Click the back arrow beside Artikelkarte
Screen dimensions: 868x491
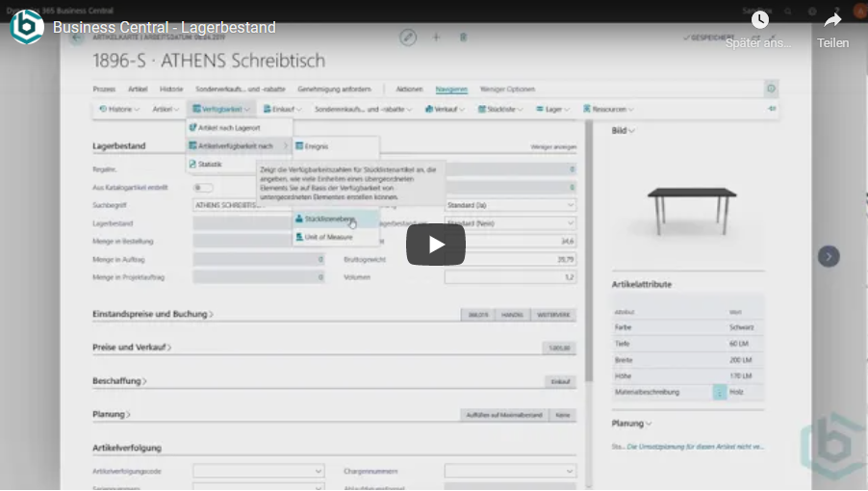pos(77,39)
